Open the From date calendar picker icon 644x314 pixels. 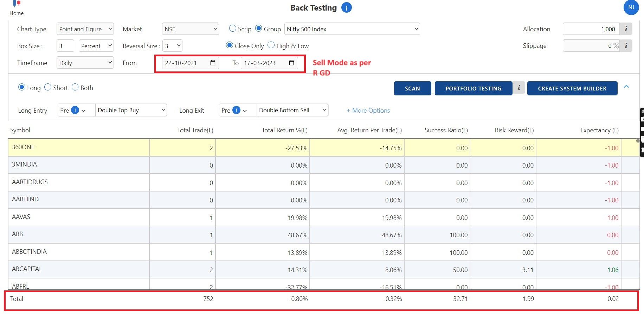[x=213, y=63]
